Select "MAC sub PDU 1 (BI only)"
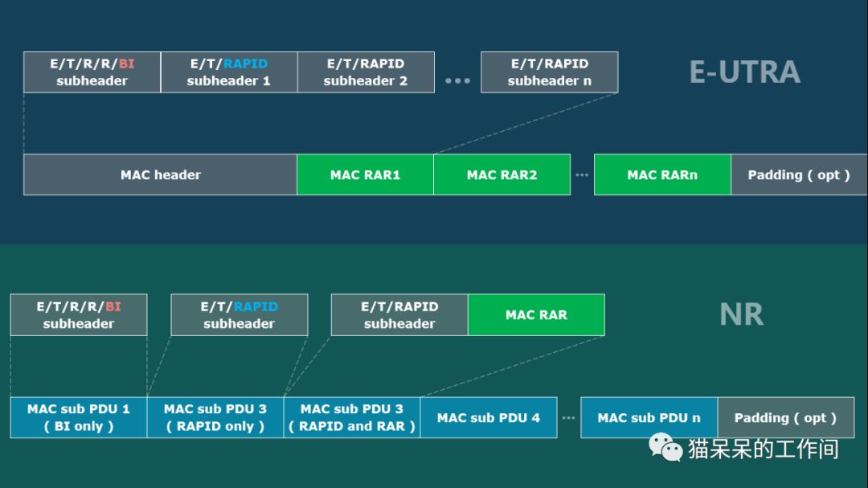The image size is (868, 488). tap(79, 417)
